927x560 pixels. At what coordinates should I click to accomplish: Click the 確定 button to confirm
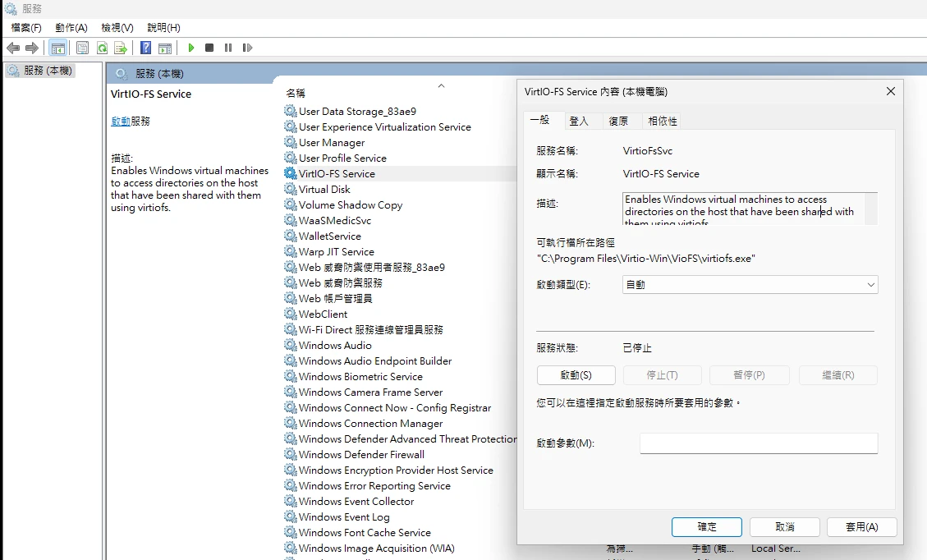[706, 527]
